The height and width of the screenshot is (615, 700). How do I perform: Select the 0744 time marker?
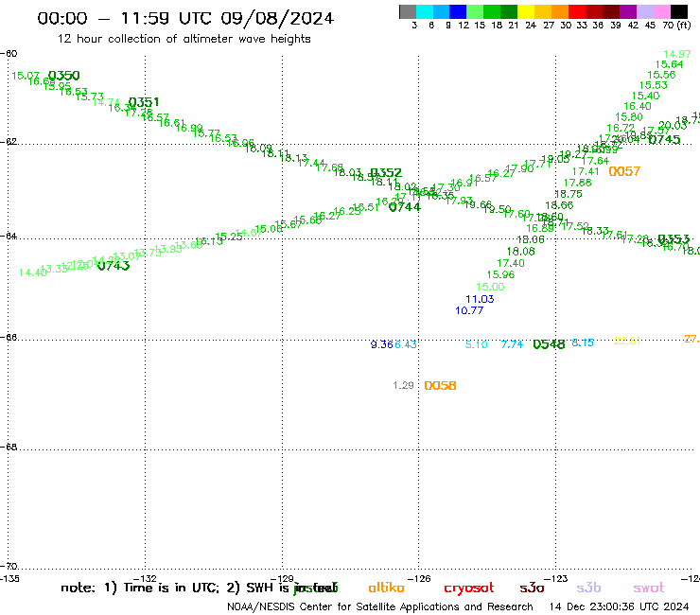click(405, 207)
